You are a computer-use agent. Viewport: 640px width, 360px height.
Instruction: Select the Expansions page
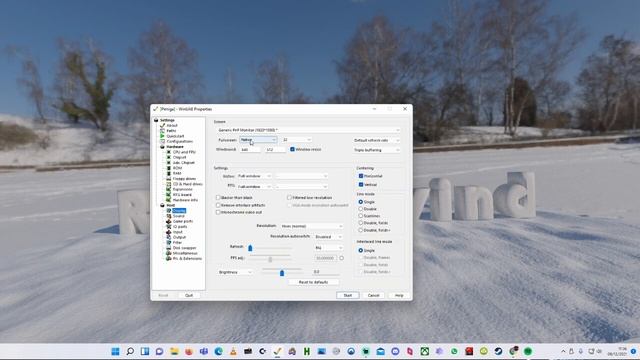coord(182,189)
